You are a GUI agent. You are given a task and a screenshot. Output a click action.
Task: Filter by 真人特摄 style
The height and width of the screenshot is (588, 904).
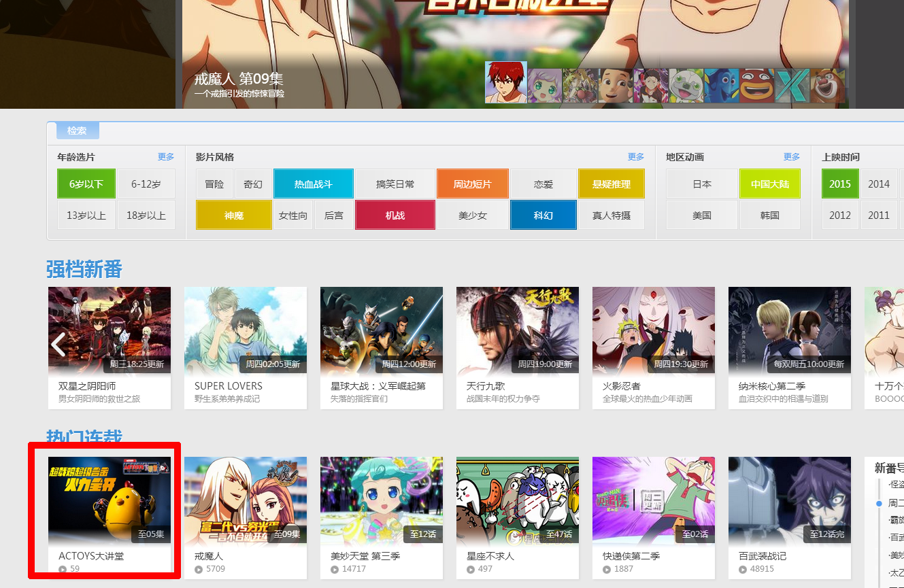point(612,215)
